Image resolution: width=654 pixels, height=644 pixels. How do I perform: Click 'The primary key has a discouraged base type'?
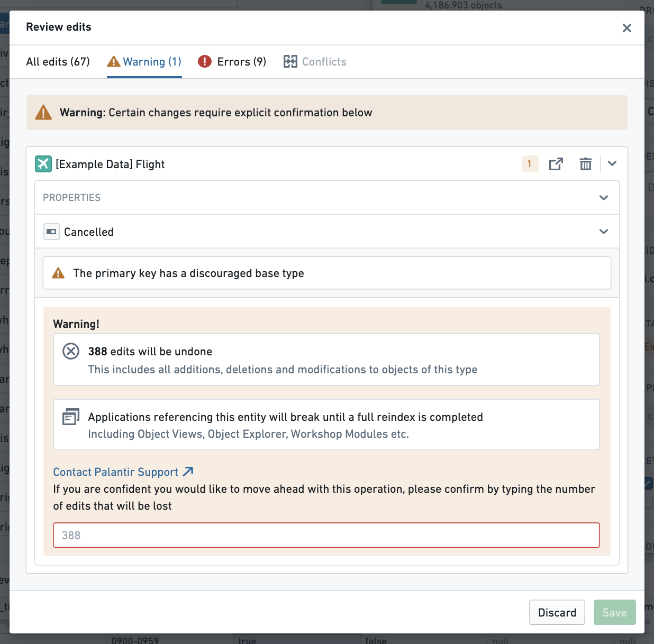click(189, 273)
